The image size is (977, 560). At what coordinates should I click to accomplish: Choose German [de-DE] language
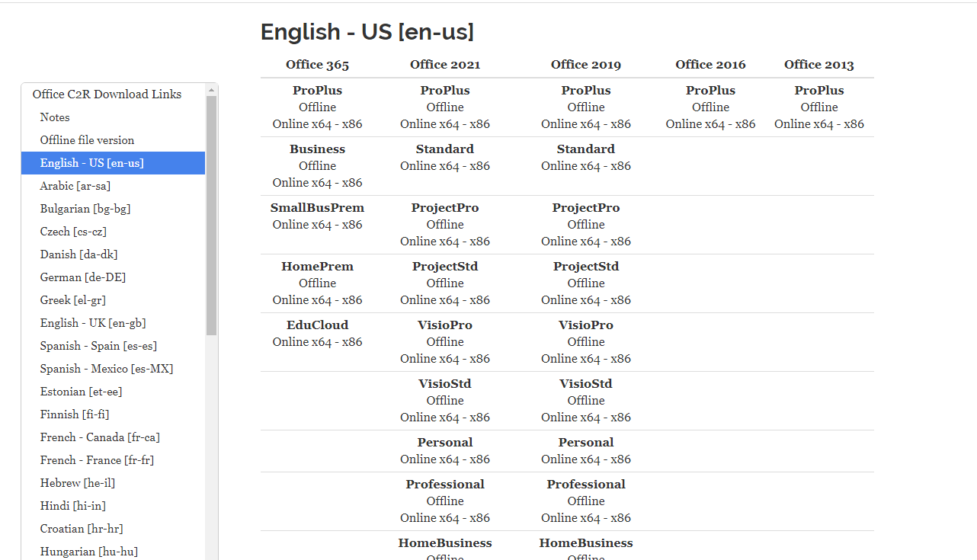pyautogui.click(x=82, y=277)
